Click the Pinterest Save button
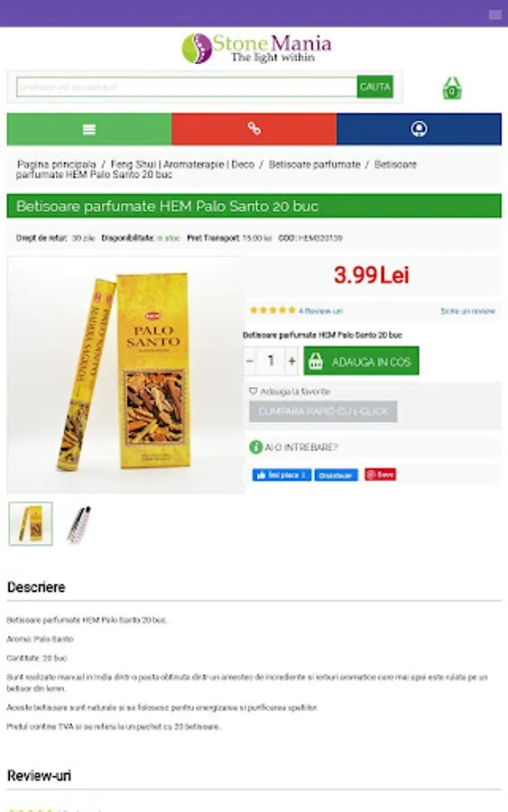508x812 pixels. coord(380,475)
